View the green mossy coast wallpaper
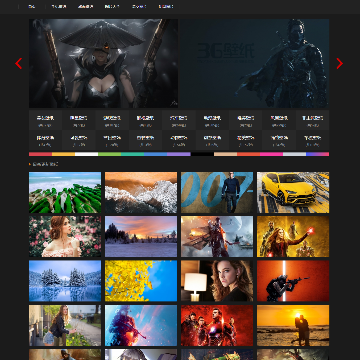Viewport: 360px width, 360px height. (65, 192)
